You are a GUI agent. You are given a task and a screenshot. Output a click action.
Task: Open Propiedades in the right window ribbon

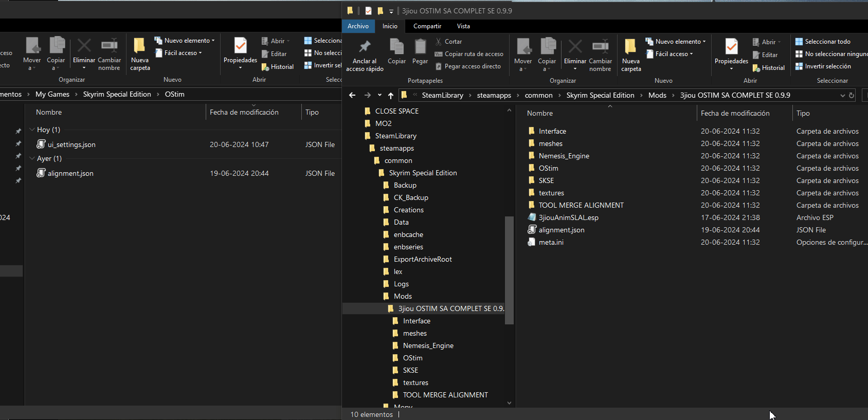pos(731,47)
